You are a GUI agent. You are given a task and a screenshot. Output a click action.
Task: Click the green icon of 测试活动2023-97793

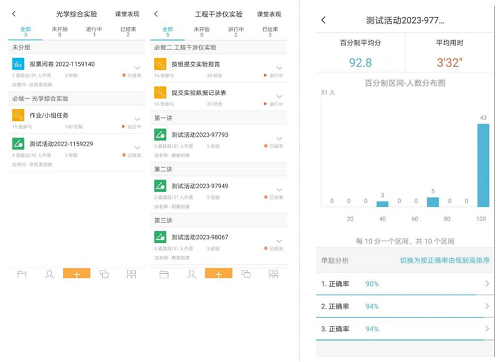pyautogui.click(x=160, y=134)
